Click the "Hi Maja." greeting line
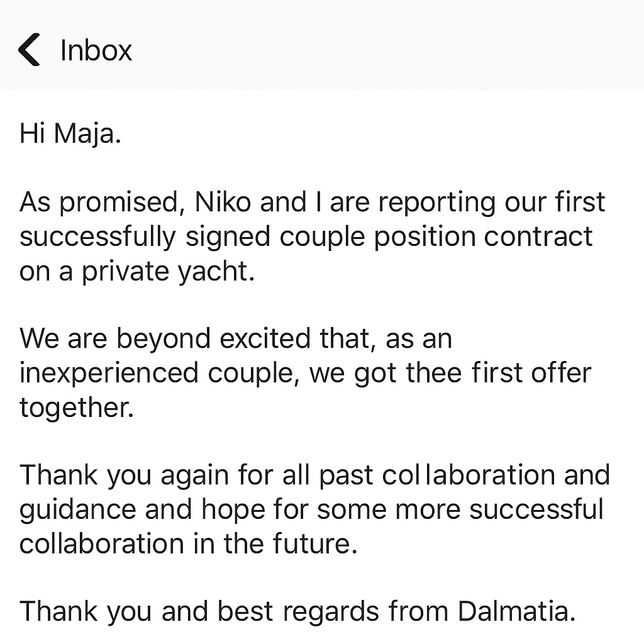The image size is (644, 644). 70,134
